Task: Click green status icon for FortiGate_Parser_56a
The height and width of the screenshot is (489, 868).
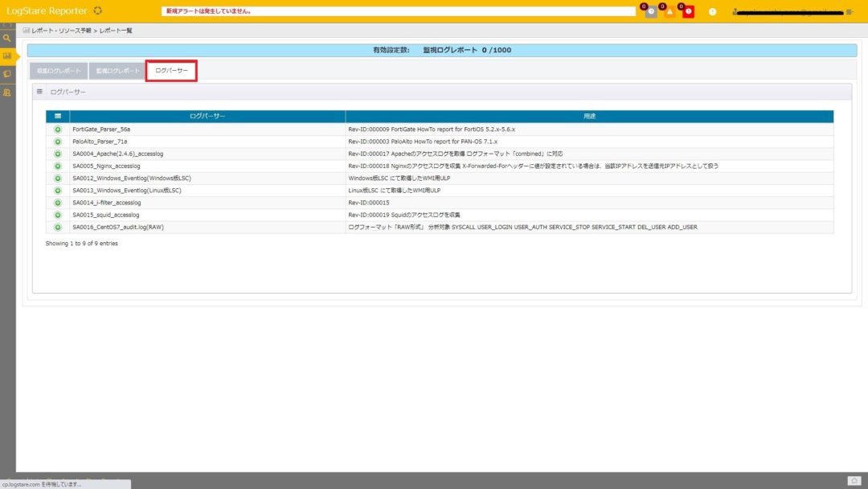Action: click(58, 129)
